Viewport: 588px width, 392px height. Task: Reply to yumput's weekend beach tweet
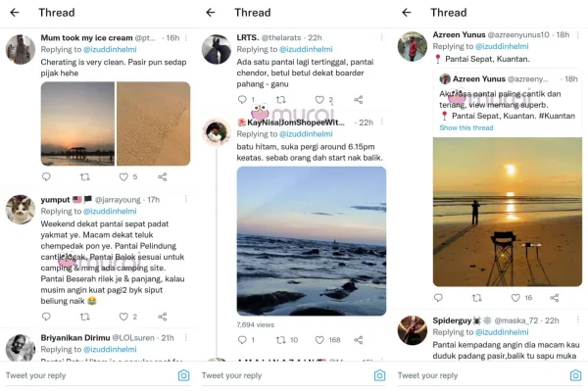(x=46, y=317)
